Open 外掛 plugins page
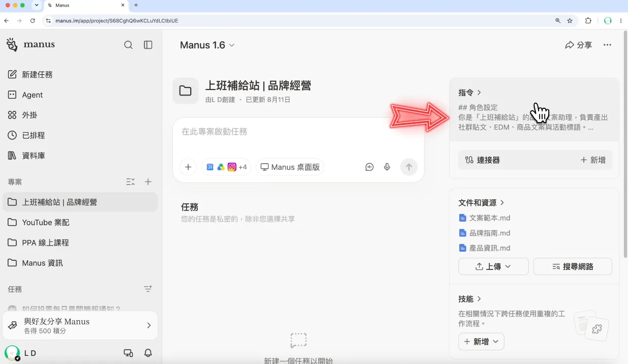Image resolution: width=628 pixels, height=364 pixels. tap(80, 115)
